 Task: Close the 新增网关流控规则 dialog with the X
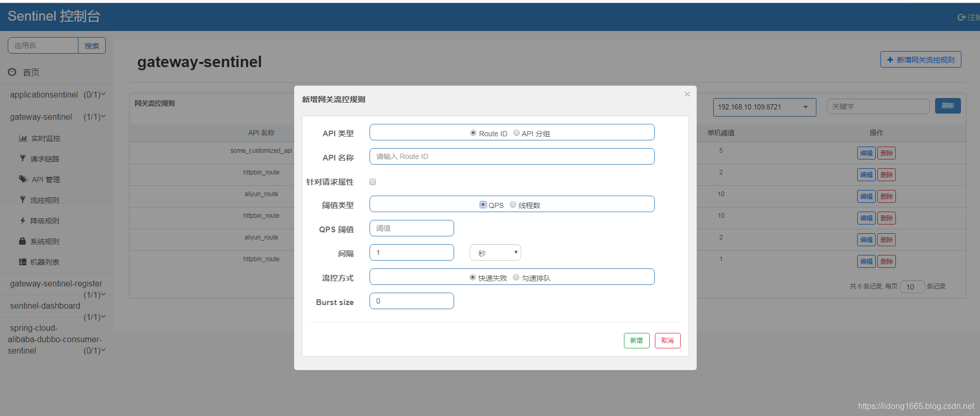[x=687, y=94]
